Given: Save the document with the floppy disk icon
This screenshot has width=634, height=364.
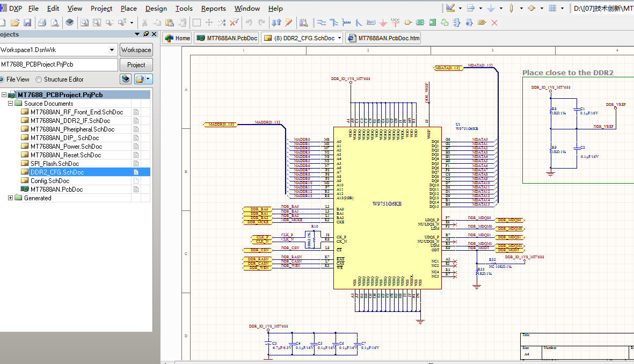Looking at the screenshot, I should (x=27, y=23).
